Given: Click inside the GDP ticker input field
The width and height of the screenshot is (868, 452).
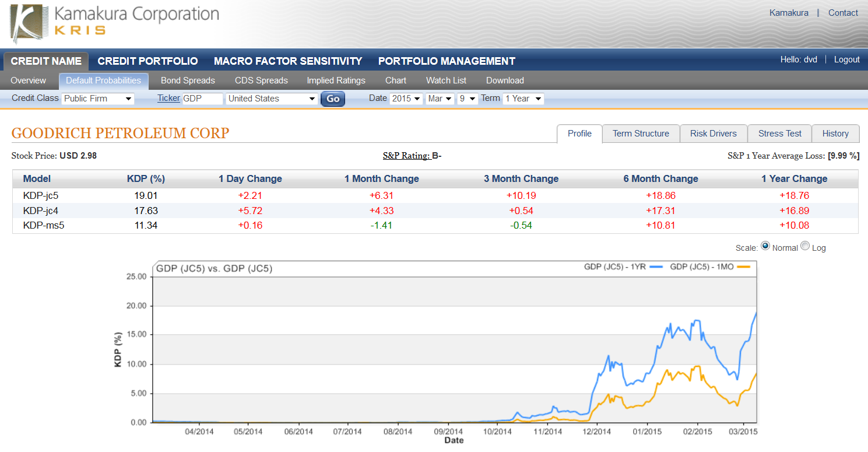Looking at the screenshot, I should coord(202,98).
